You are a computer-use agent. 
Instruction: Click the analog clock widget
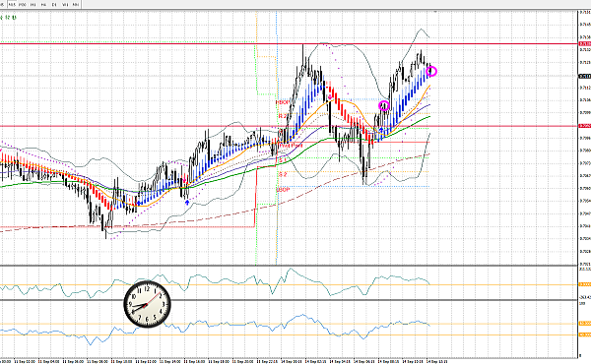click(147, 304)
